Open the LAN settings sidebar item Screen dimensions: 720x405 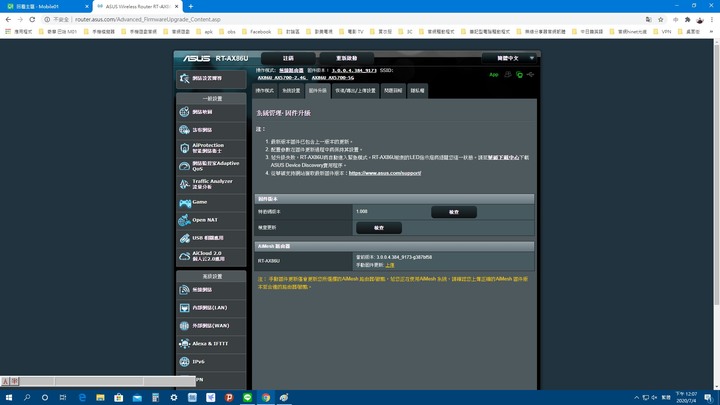(x=211, y=308)
